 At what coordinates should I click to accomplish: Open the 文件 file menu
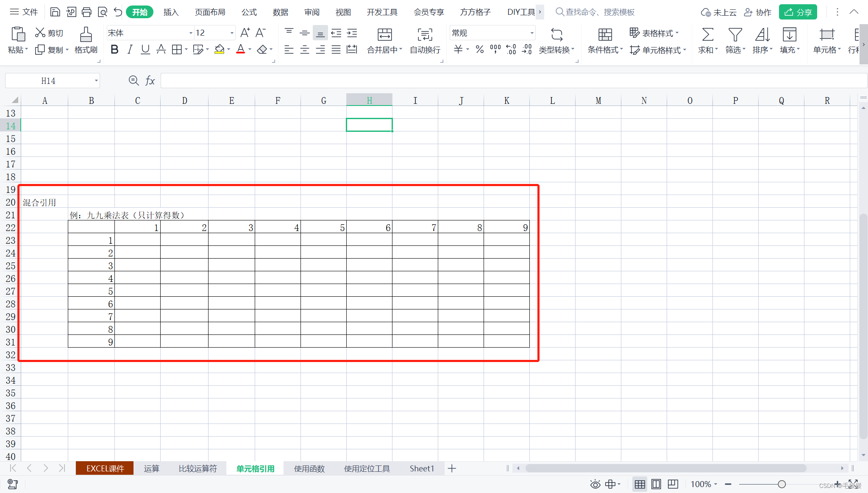(24, 12)
